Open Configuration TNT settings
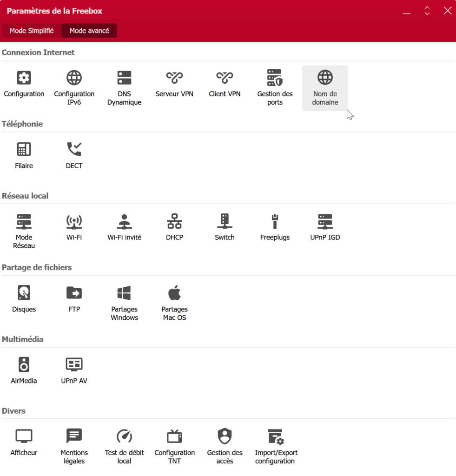 click(174, 437)
